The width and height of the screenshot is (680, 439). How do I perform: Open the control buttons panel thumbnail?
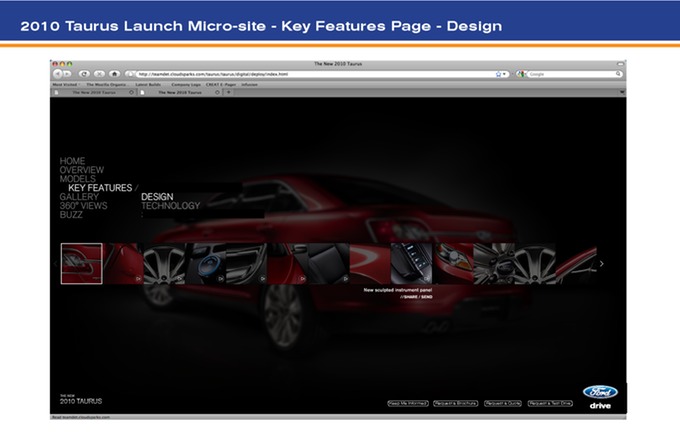pos(412,264)
